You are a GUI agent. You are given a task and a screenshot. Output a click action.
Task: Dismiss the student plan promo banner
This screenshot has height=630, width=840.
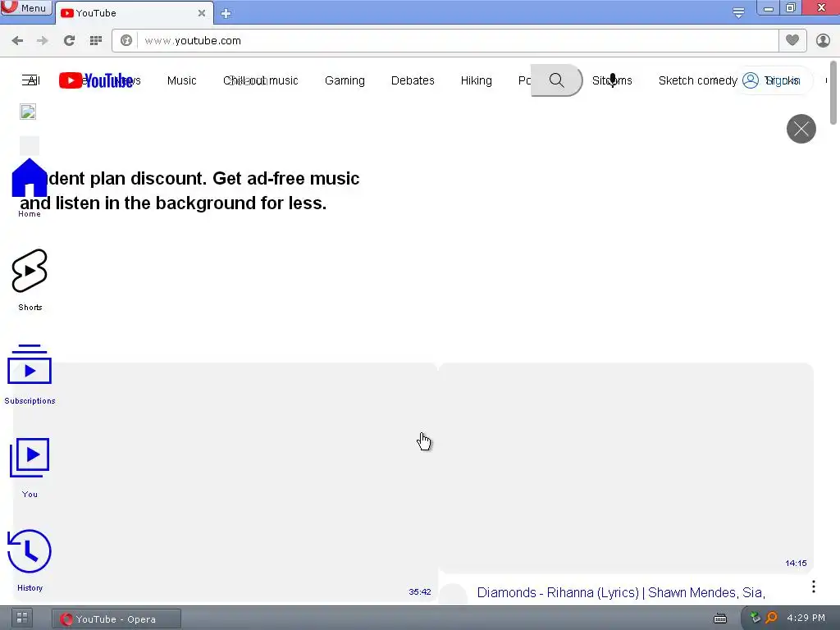(801, 129)
